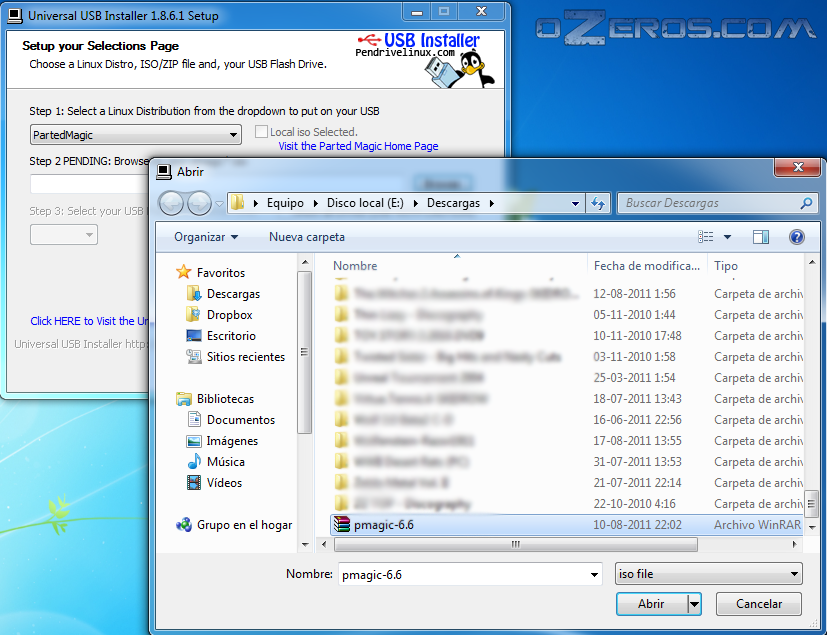Click the search magnifier in Buscar Descargas

(806, 203)
